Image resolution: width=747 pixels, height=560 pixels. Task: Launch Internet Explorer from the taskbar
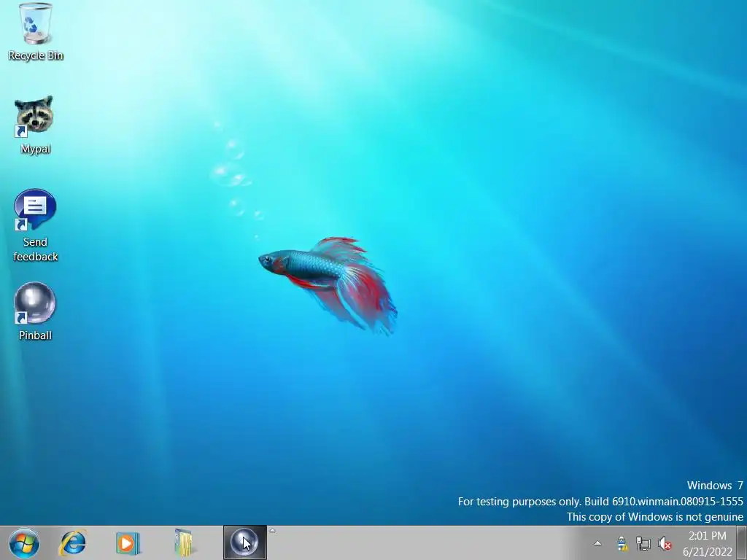tap(72, 542)
